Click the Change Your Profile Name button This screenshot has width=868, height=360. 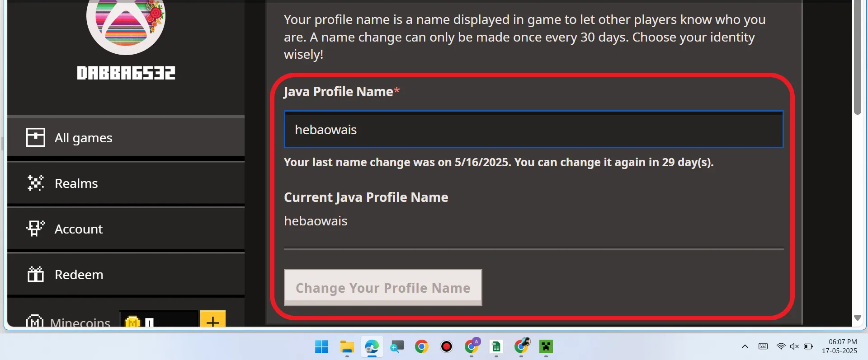click(x=383, y=288)
